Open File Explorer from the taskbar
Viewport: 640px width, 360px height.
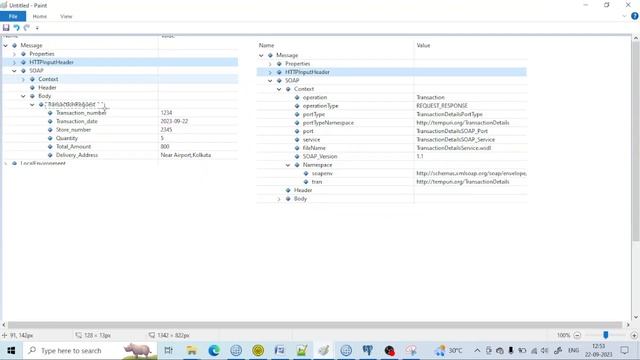pos(191,350)
